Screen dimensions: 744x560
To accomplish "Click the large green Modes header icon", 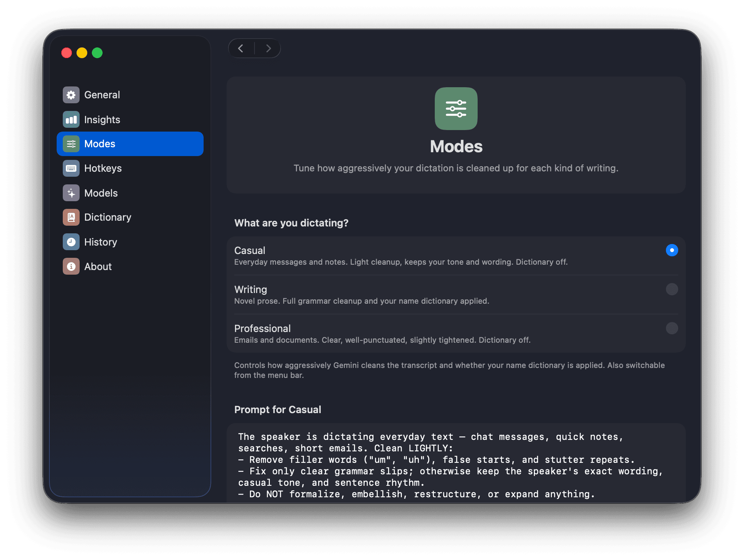I will coord(456,109).
